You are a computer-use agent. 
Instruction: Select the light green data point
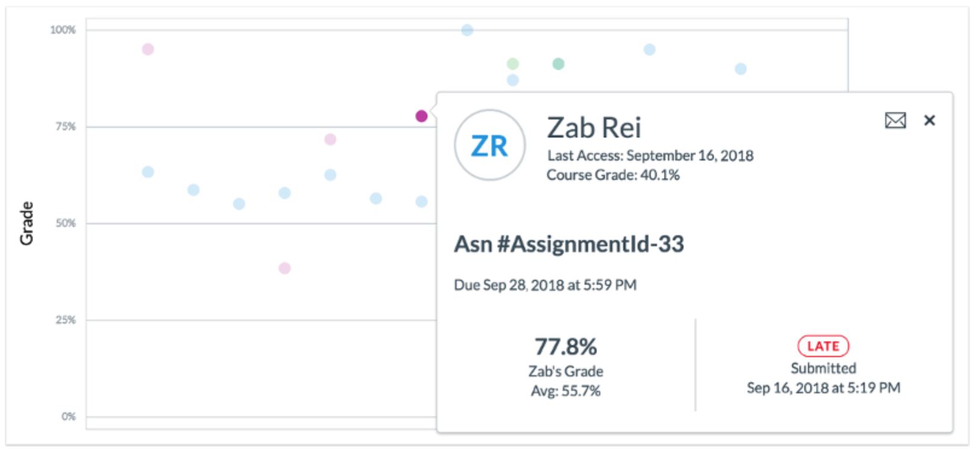513,64
